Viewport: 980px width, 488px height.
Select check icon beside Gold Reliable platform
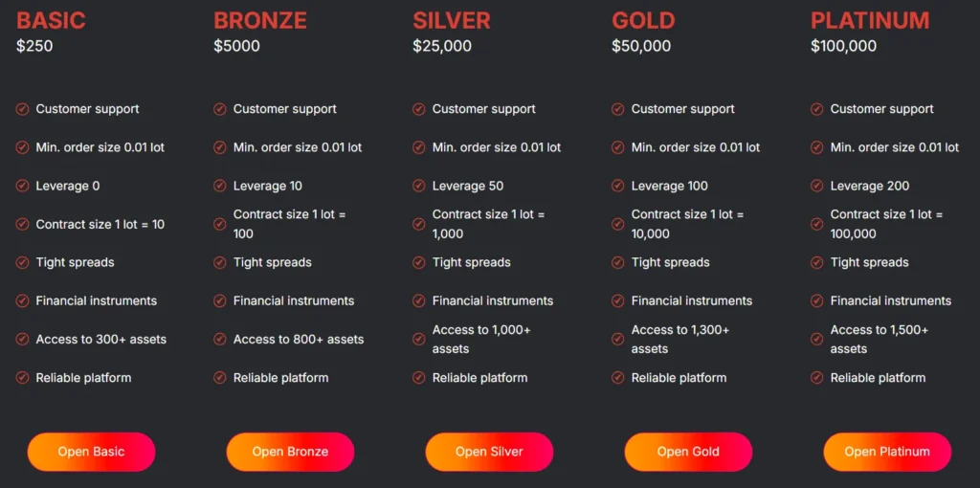click(x=618, y=378)
